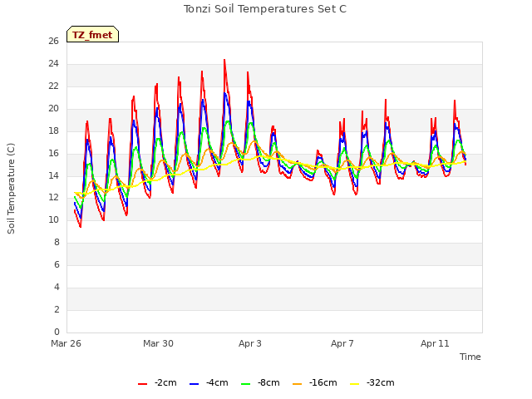Click the Time axis label
532x399 pixels.
pos(470,357)
